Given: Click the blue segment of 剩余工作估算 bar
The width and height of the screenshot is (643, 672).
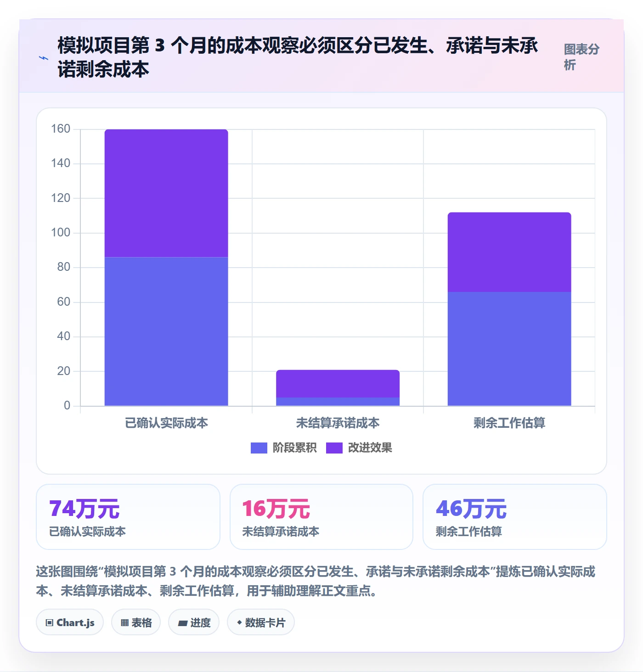Looking at the screenshot, I should (509, 349).
